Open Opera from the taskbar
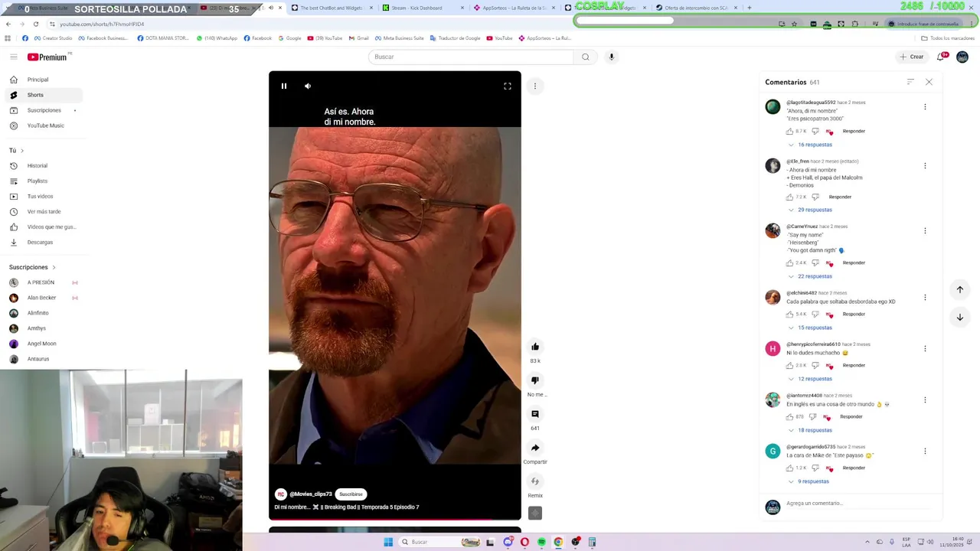 point(524,542)
